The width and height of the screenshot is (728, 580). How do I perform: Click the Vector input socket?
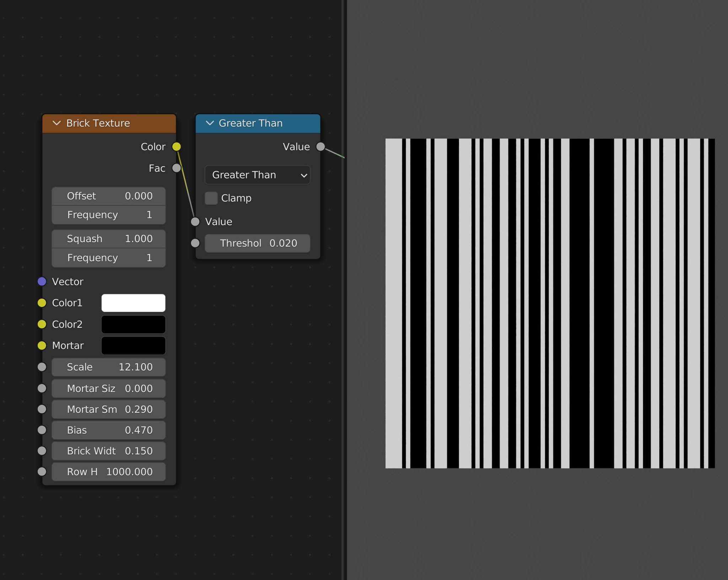42,282
